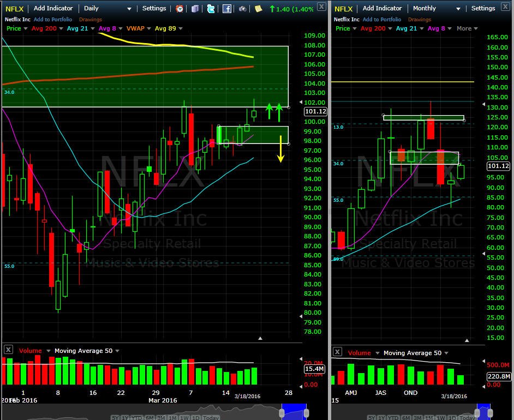
Task: Click the database stack icon in toolbar
Action: (x=195, y=9)
